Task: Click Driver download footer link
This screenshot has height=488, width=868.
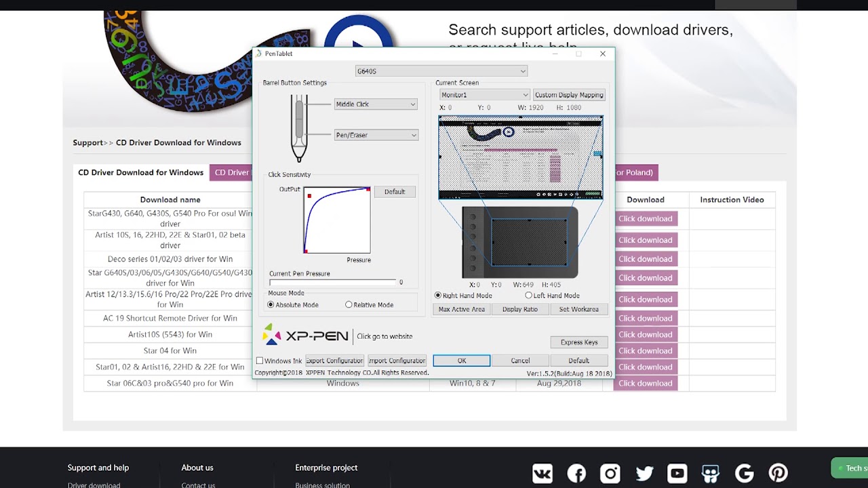Action: (x=94, y=485)
